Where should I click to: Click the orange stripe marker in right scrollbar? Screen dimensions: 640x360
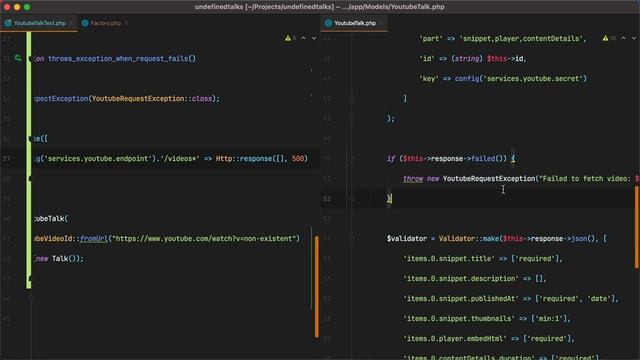coord(637,227)
